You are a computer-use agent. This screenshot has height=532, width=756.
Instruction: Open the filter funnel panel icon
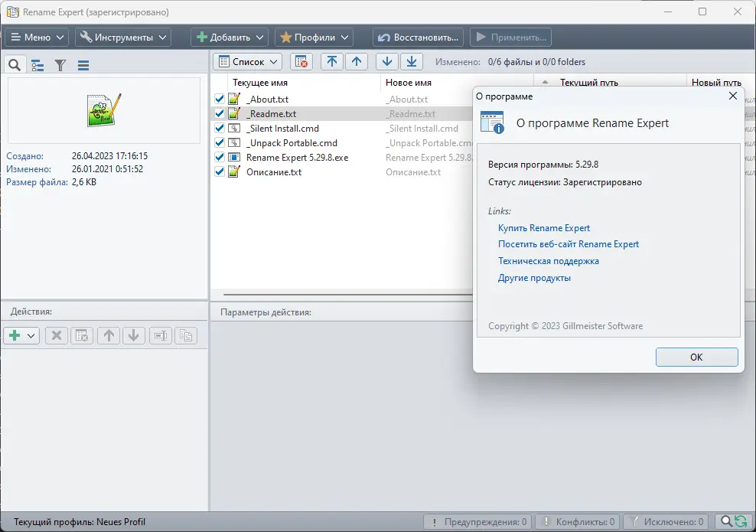tap(60, 65)
